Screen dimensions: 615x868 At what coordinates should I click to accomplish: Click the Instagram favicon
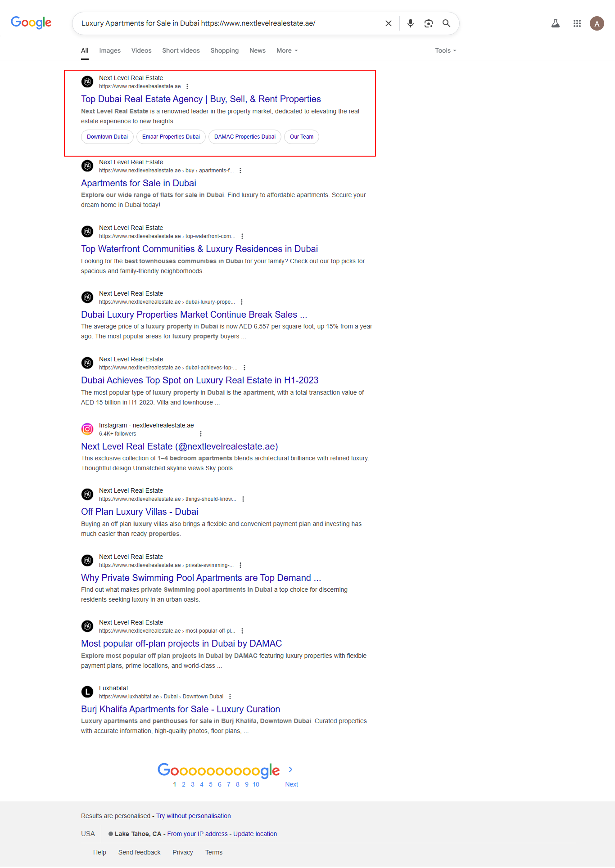tap(87, 429)
